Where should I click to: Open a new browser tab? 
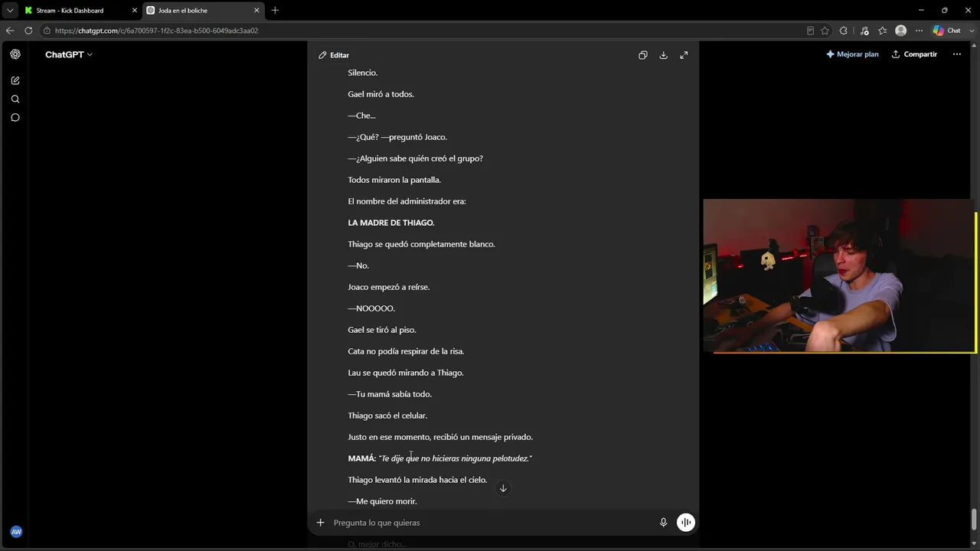(x=275, y=10)
